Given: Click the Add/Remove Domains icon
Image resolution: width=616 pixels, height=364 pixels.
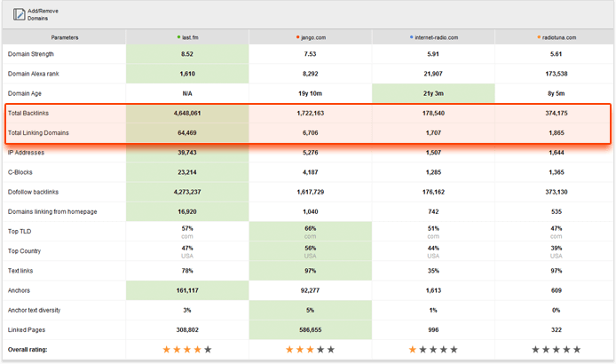Looking at the screenshot, I should (x=17, y=13).
